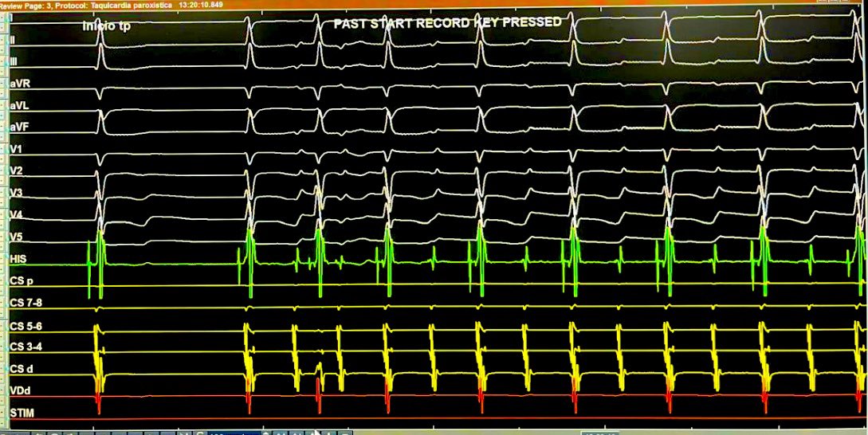Select the aVL lead channel label

(x=19, y=106)
